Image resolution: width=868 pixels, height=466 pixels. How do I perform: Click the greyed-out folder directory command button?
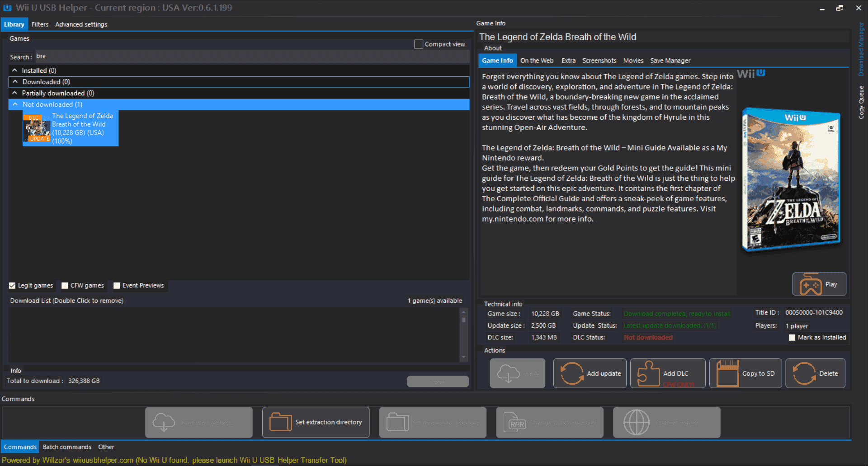pos(433,422)
